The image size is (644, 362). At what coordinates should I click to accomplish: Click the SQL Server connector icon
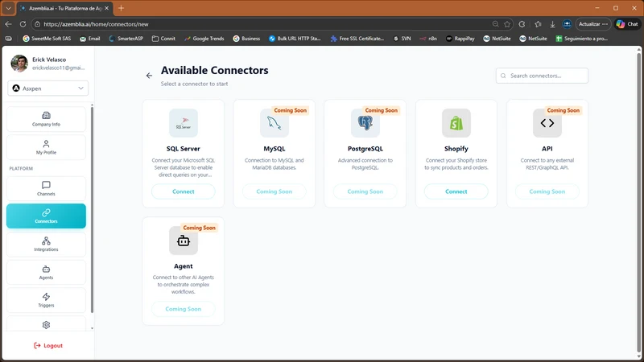click(184, 123)
